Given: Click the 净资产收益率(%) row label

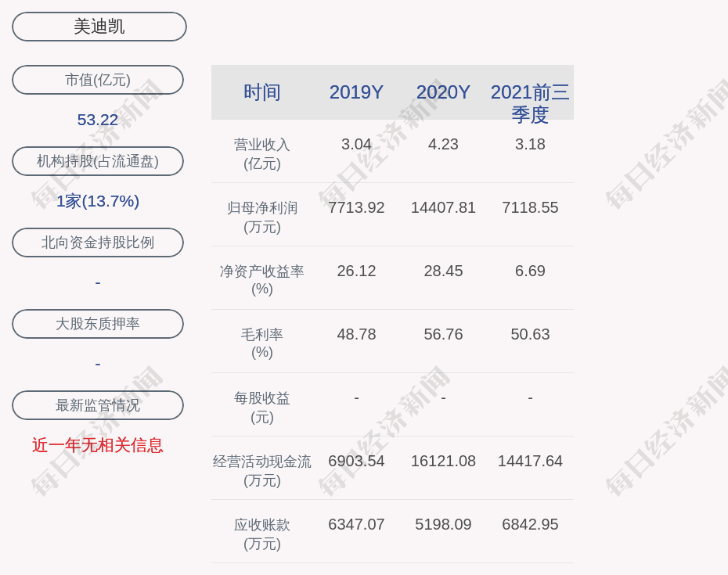Looking at the screenshot, I should pos(262,280).
